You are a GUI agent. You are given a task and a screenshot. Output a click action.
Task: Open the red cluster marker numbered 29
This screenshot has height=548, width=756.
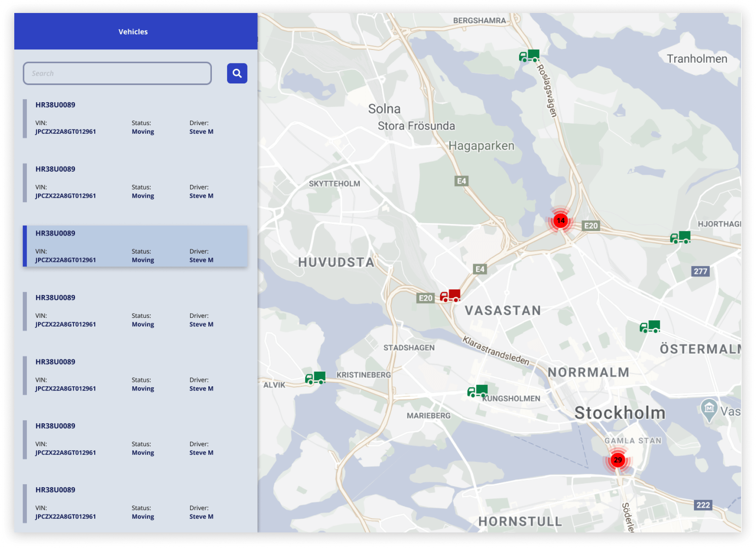(618, 460)
